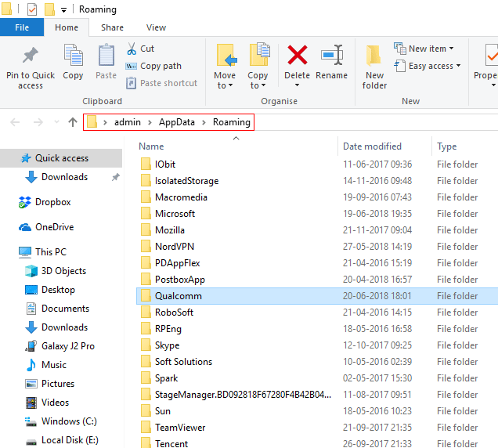
Task: Open the Easy access dropdown
Action: [458, 66]
